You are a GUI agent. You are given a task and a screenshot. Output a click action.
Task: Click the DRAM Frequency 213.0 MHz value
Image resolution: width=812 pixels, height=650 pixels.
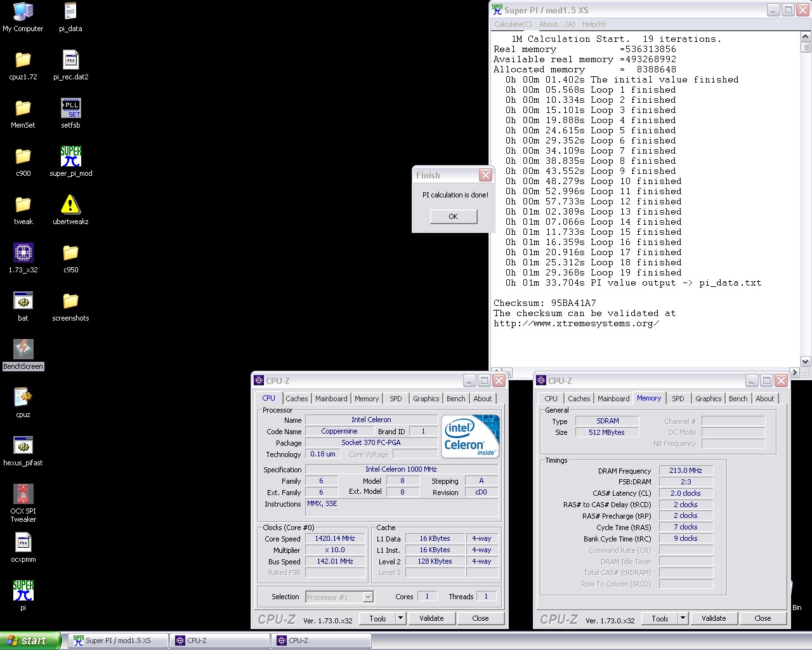point(686,470)
